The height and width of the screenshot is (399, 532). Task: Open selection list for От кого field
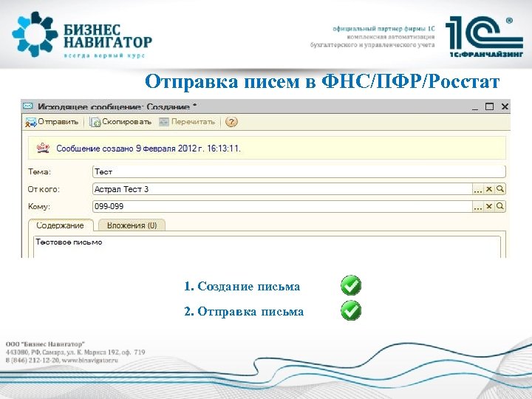coord(478,189)
